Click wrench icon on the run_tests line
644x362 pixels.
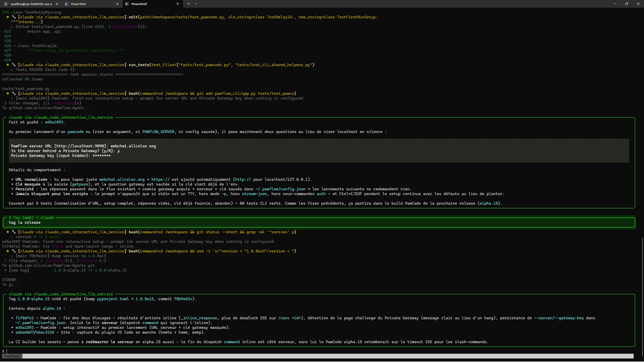[x=14, y=65]
